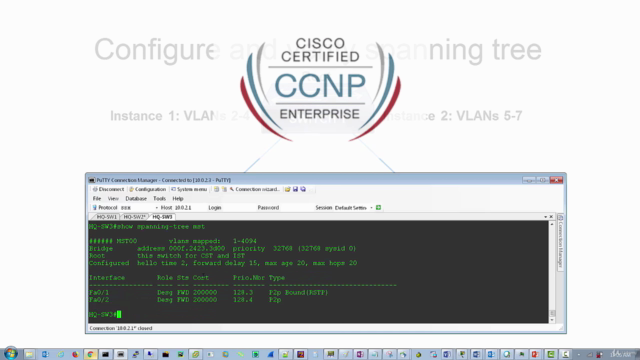The height and width of the screenshot is (360, 640).
Task: Click the save-all icon after disk icon
Action: (303, 189)
